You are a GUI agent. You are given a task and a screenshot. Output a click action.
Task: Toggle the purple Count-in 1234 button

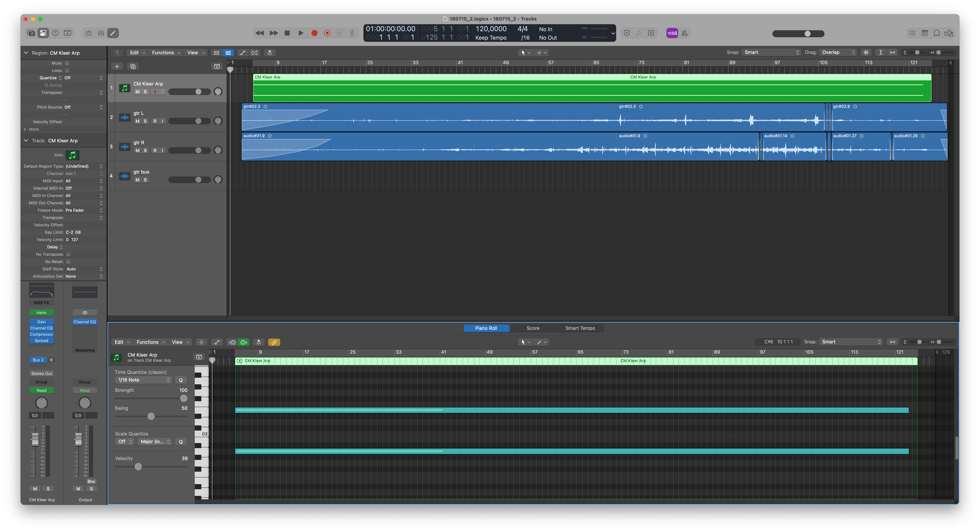pos(672,33)
